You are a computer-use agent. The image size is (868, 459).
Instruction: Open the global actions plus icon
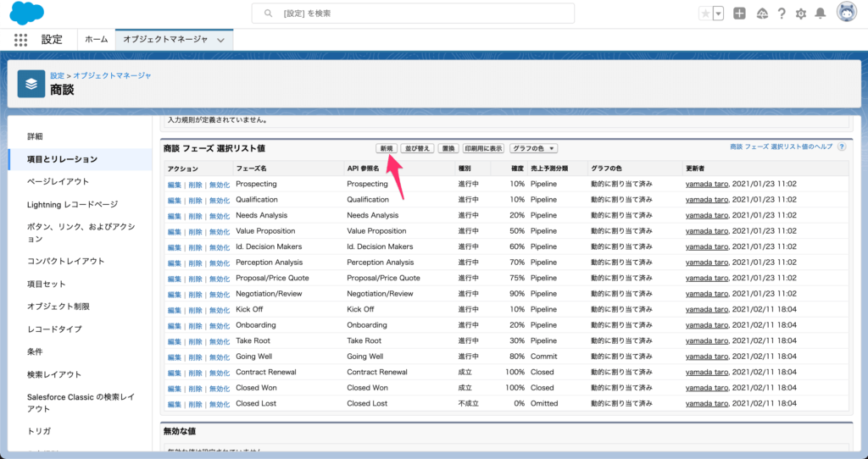click(x=740, y=14)
